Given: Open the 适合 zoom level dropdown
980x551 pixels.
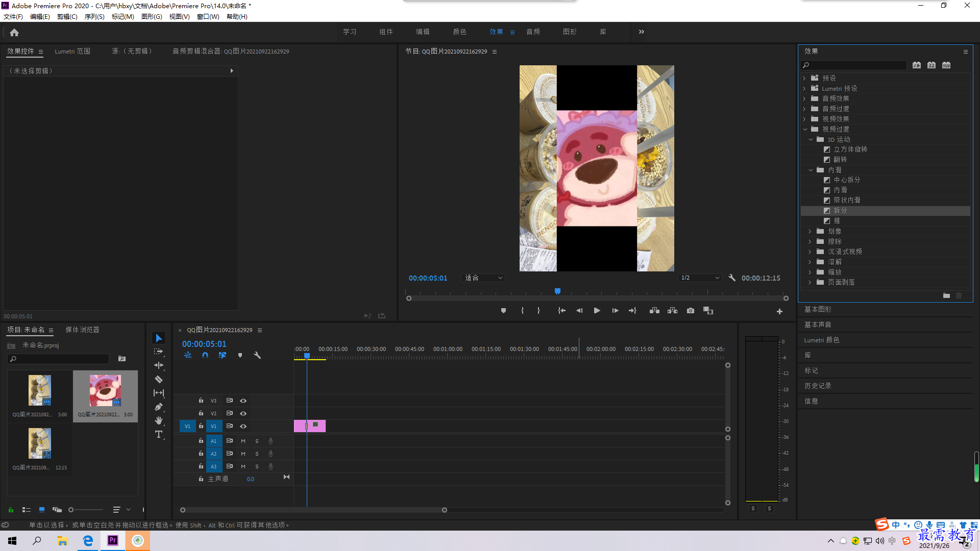Looking at the screenshot, I should pyautogui.click(x=483, y=278).
